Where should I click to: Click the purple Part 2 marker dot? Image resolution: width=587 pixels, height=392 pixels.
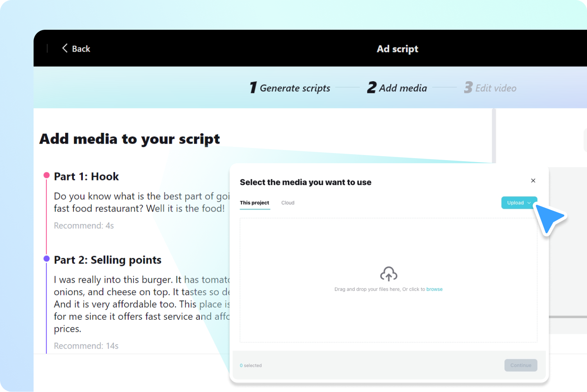coord(46,258)
